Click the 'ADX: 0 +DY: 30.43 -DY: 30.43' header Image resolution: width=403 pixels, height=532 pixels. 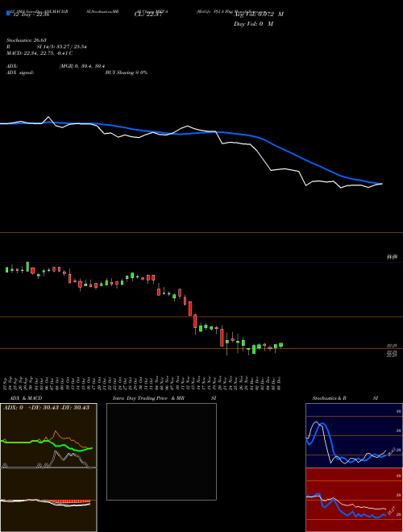point(46,408)
